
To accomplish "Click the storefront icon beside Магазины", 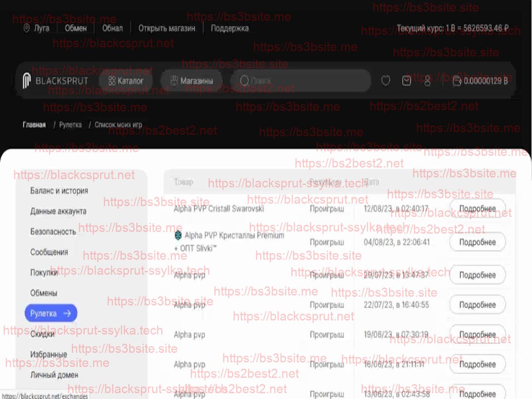I will point(175,81).
